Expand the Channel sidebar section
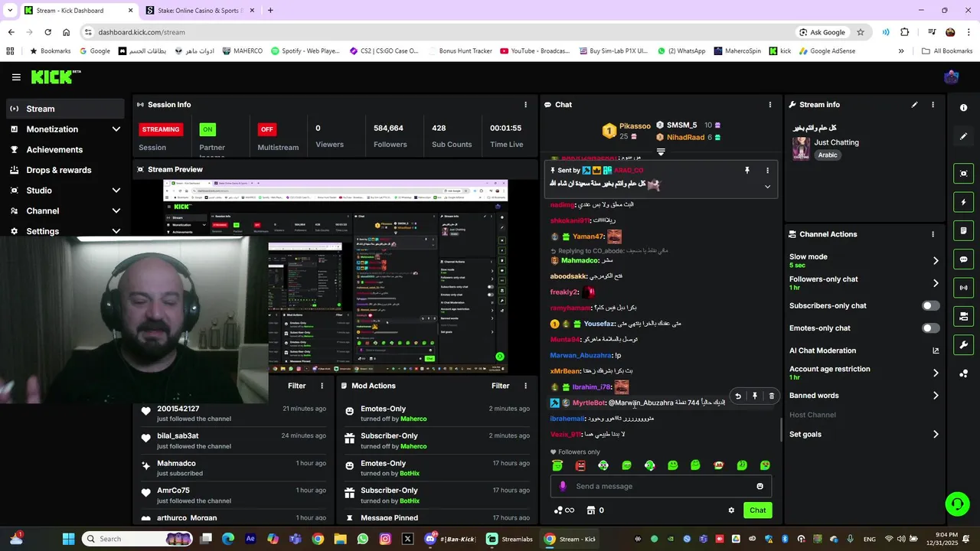Screen dimensions: 980x551 point(116,211)
